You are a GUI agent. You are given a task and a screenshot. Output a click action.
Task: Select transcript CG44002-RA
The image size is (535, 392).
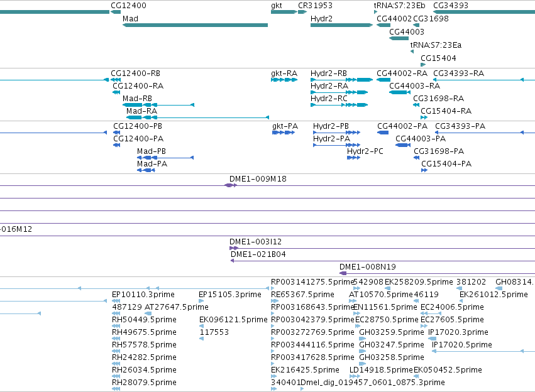click(x=383, y=80)
